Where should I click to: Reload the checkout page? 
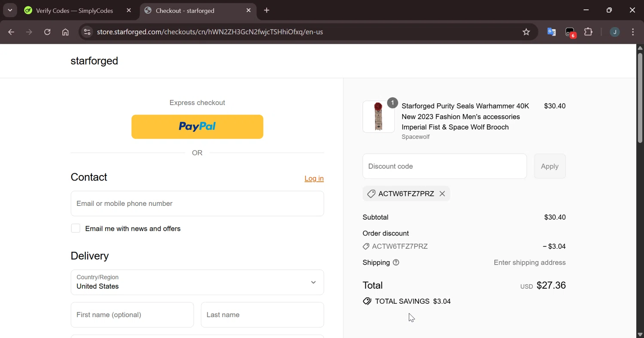(x=47, y=32)
